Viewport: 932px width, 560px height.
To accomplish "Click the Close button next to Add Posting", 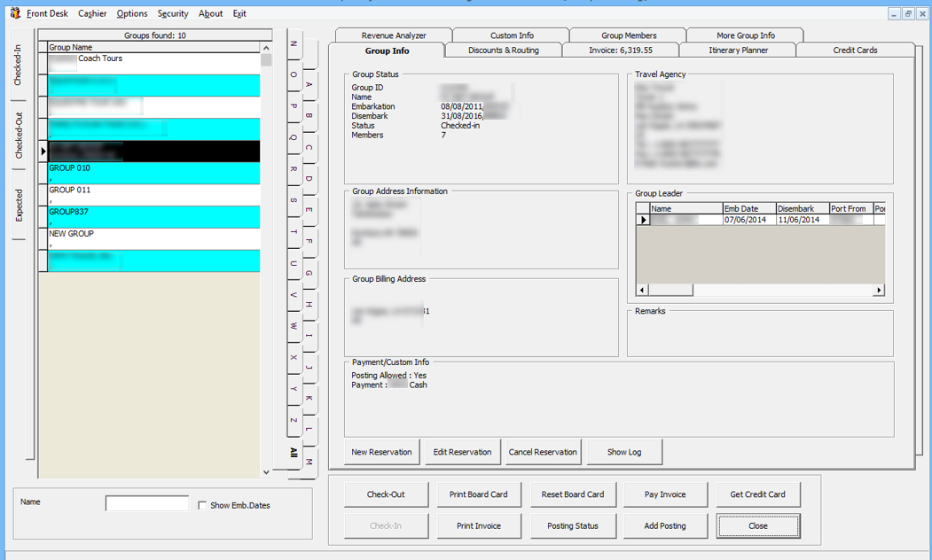I will tap(758, 525).
